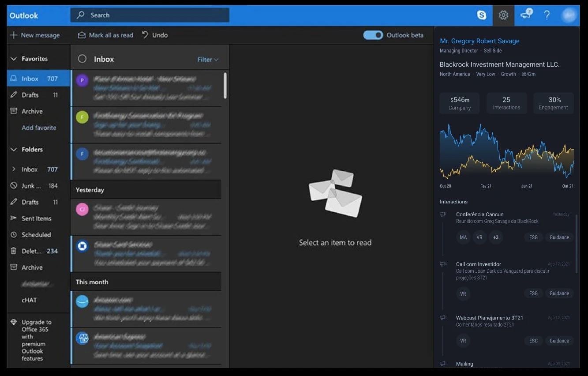Click the Interactions panel scrollbar
This screenshot has height=376, width=588.
tap(577, 244)
